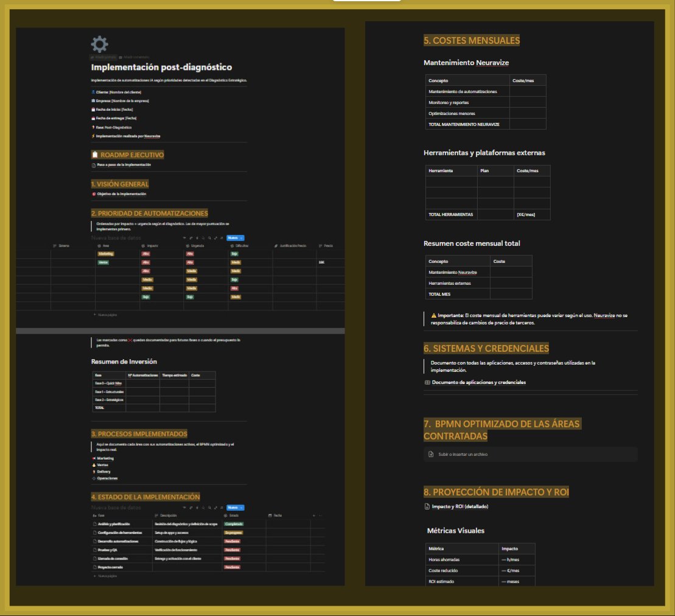The width and height of the screenshot is (675, 616).
Task: Open the 'Análisis y planificación' row page icon
Action: (x=95, y=524)
